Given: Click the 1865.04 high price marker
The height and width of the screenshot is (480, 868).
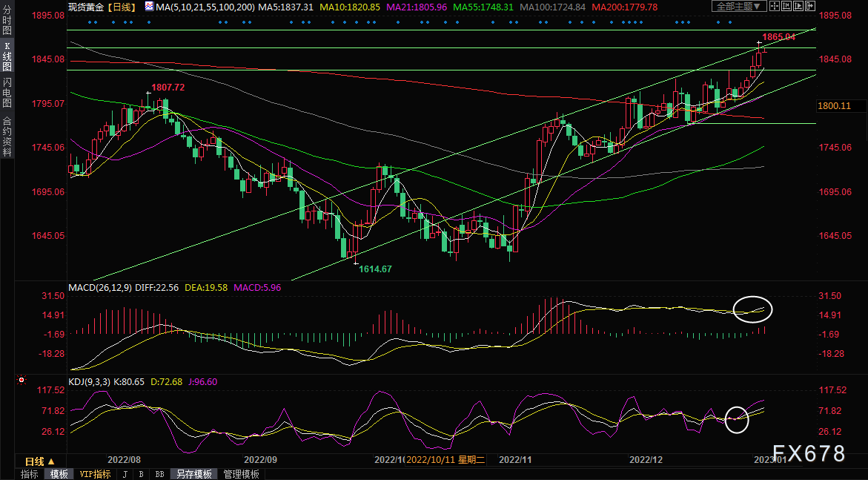Looking at the screenshot, I should point(778,36).
